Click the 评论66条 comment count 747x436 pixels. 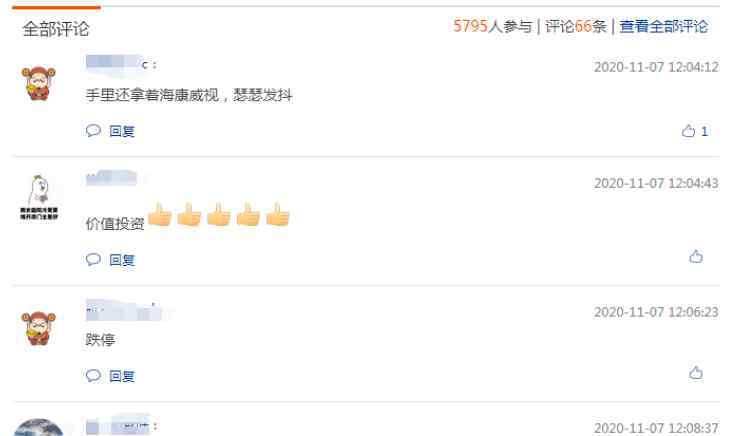point(575,26)
